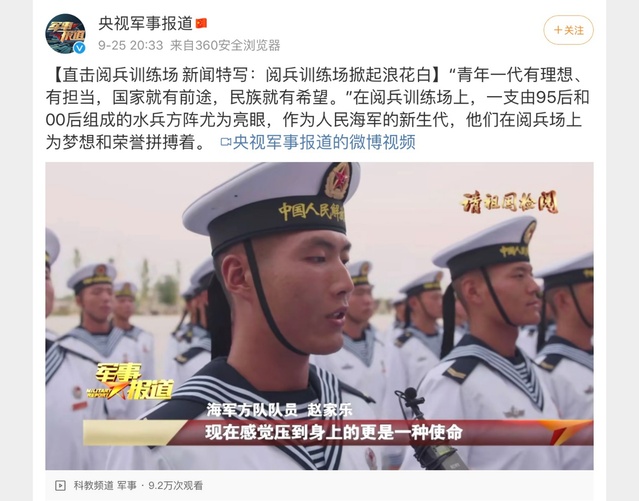
Task: Click the CCTV-7 logo on subtitle bar
Action: (567, 432)
